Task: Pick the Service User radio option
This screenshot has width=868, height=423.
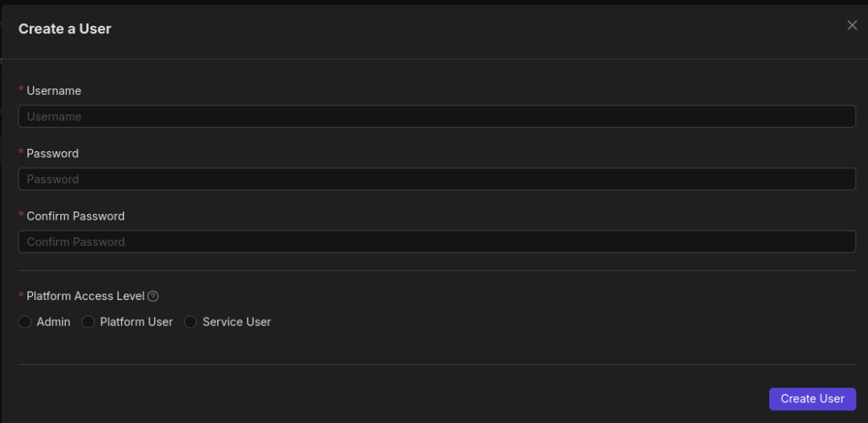Action: coord(190,322)
